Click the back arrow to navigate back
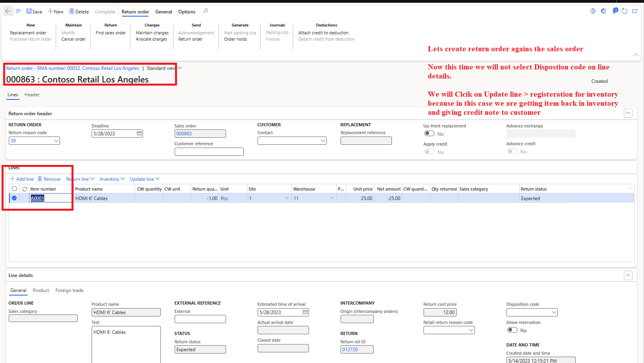This screenshot has width=644, height=363. tap(8, 11)
